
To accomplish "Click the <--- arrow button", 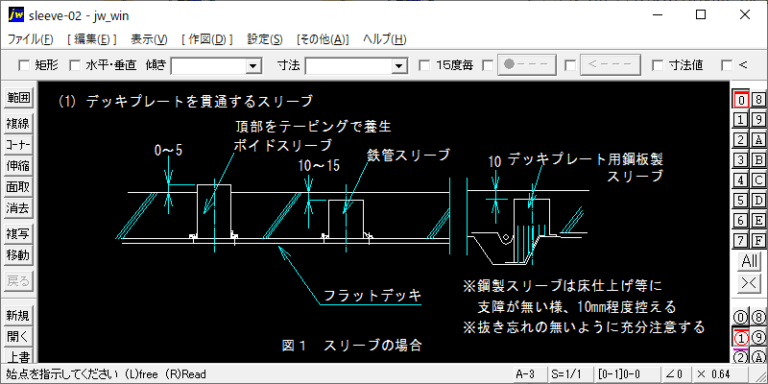I will [610, 65].
